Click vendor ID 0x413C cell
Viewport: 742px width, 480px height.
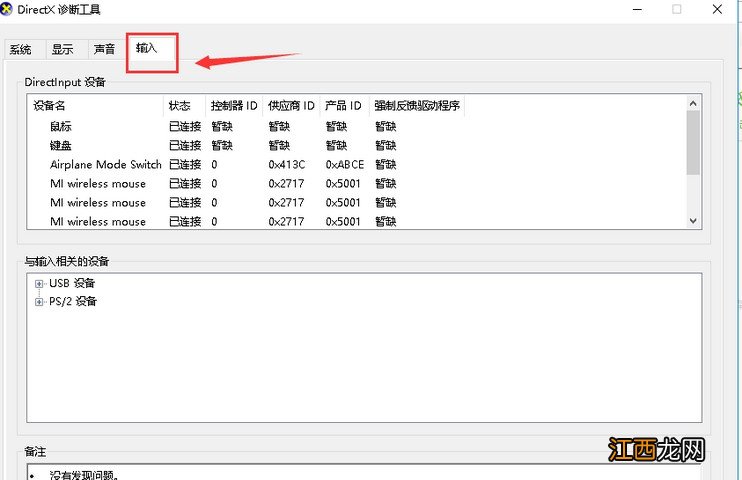click(287, 165)
